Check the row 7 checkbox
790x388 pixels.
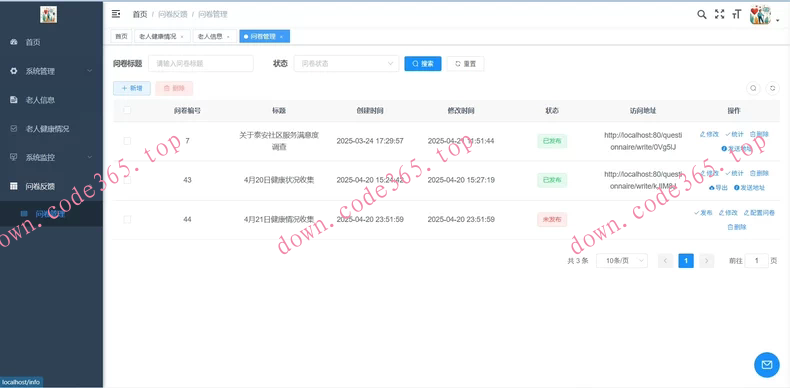127,141
